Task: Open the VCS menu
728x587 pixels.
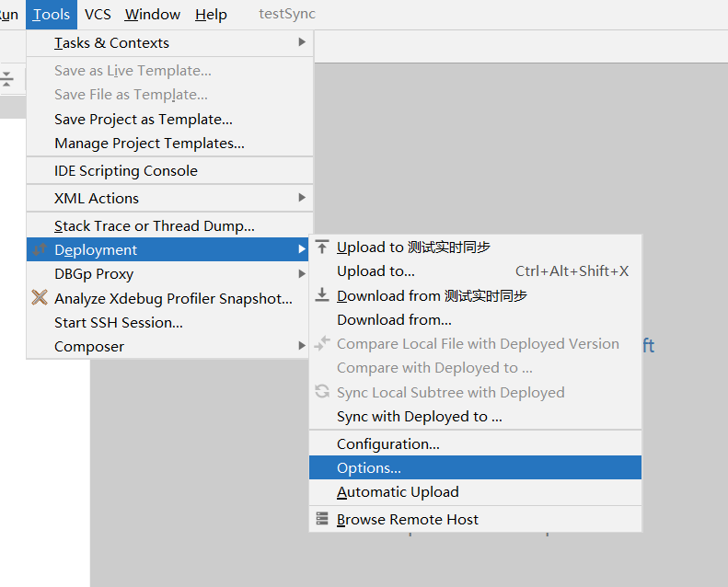Action: pyautogui.click(x=98, y=15)
